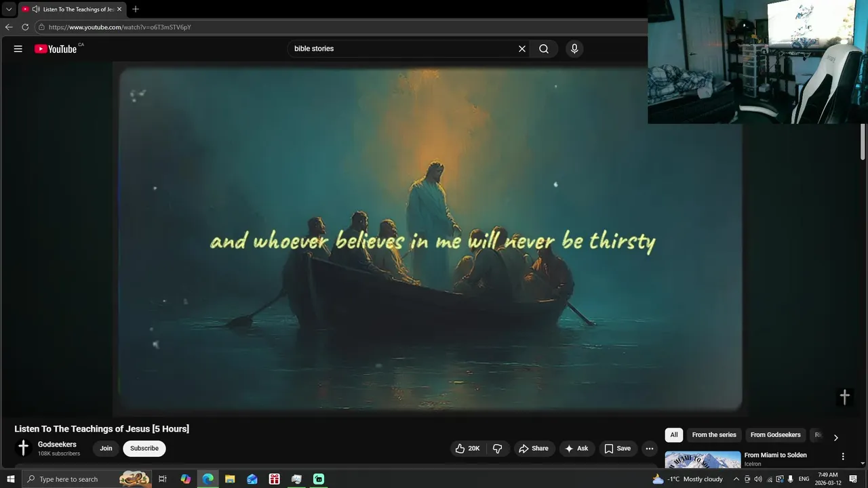Open the Windows Start menu
Screen dimensions: 868x488
[x=11, y=479]
